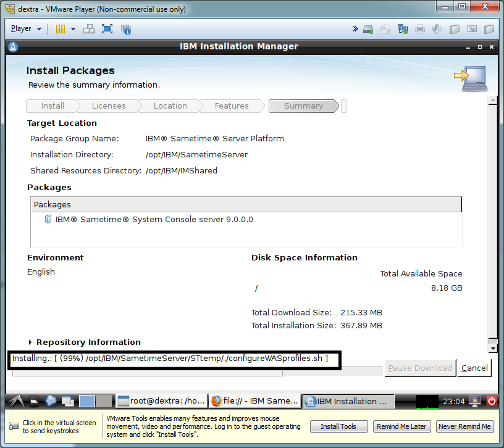Click the 367.89 MB installation size value
Viewport: 504px width, 448px height.
pos(361,326)
